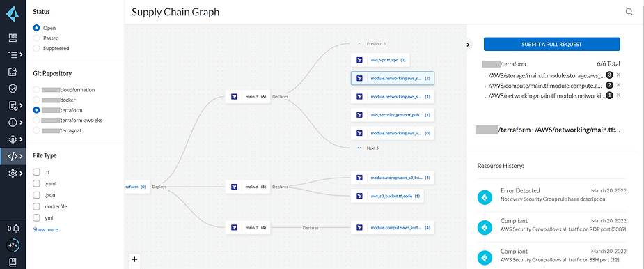Click the 47% progress circle indicator
This screenshot has width=644, height=269.
(13, 245)
